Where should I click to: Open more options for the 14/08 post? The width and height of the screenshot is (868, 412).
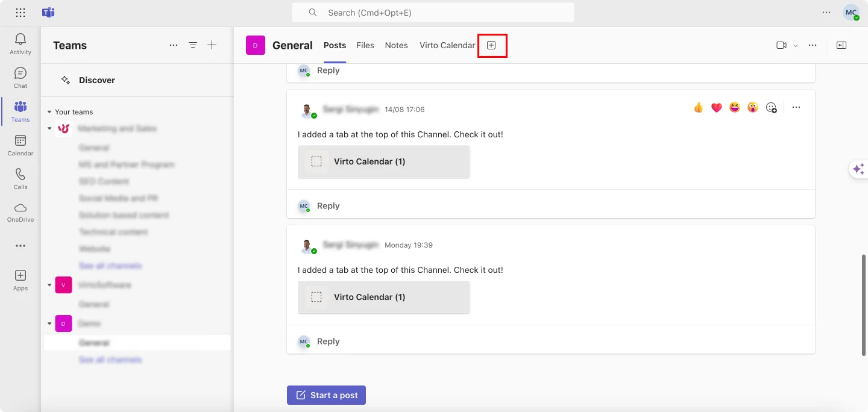[x=796, y=107]
